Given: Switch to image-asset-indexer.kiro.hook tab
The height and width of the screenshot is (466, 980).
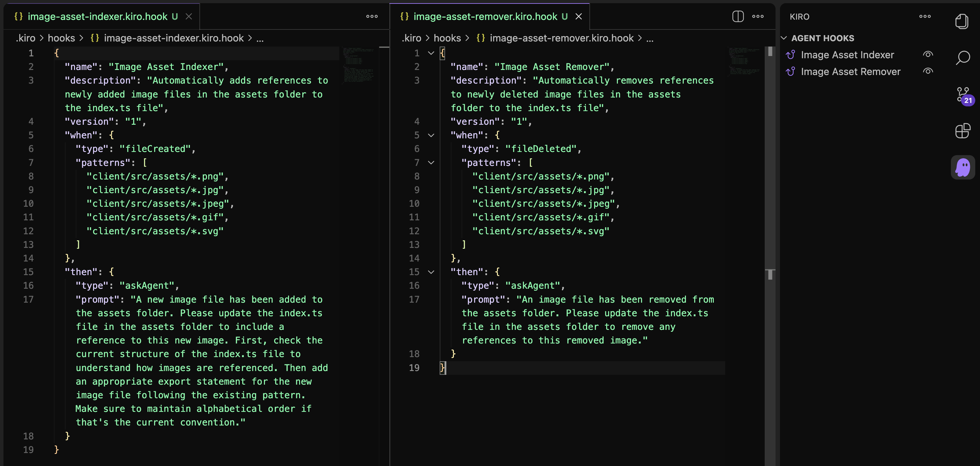Looking at the screenshot, I should click(97, 16).
